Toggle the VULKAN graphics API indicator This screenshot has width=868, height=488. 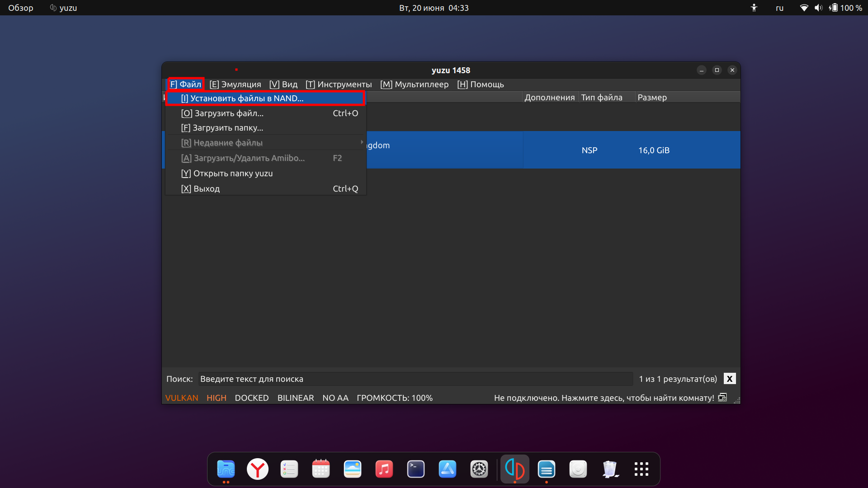coord(182,398)
